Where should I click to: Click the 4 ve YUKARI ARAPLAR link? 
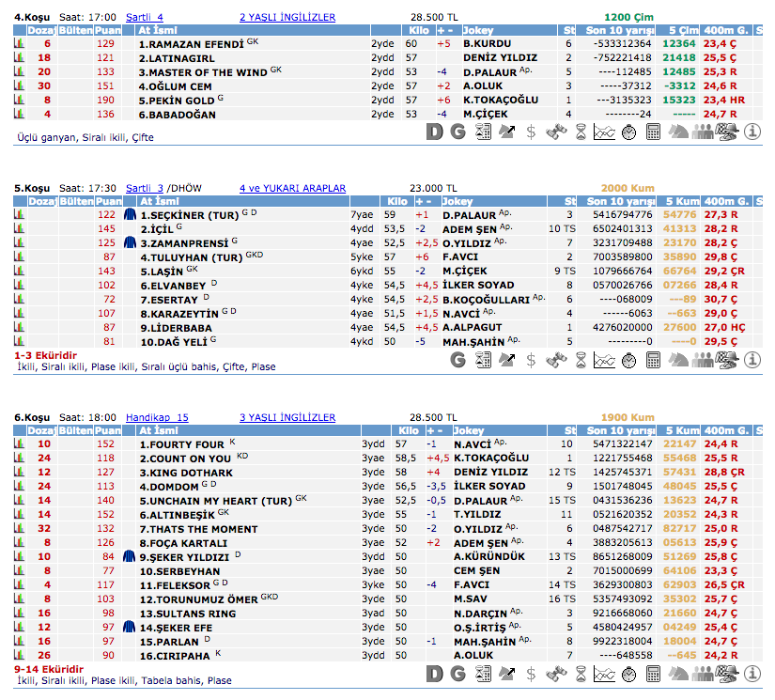coord(292,188)
